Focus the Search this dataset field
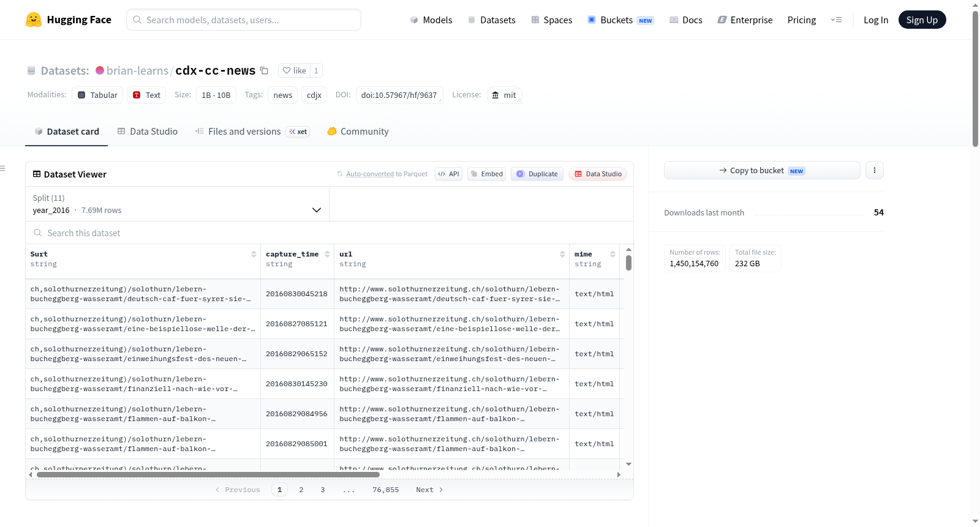The height and width of the screenshot is (527, 980). click(x=330, y=233)
